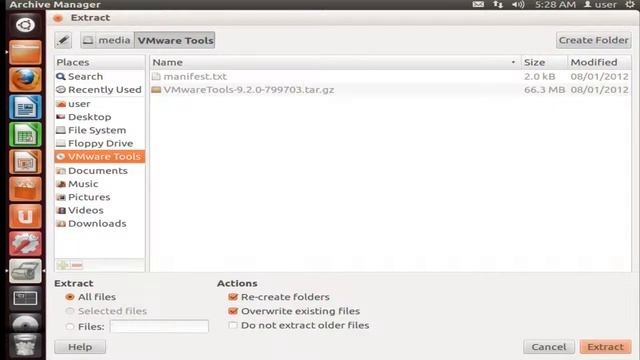This screenshot has height=360, width=640.
Task: Toggle Overwrite existing files checkbox
Action: [x=233, y=311]
